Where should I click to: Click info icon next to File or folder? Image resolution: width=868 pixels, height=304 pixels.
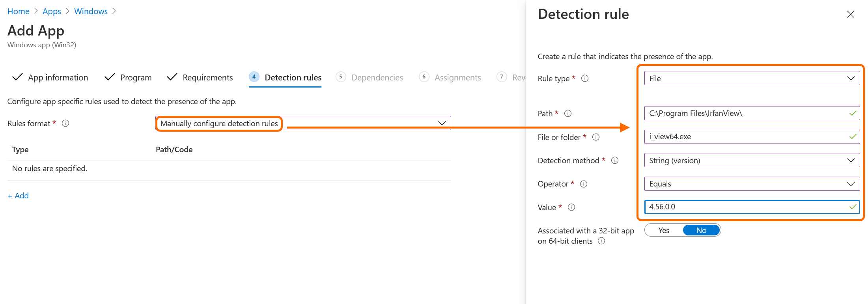[596, 137]
